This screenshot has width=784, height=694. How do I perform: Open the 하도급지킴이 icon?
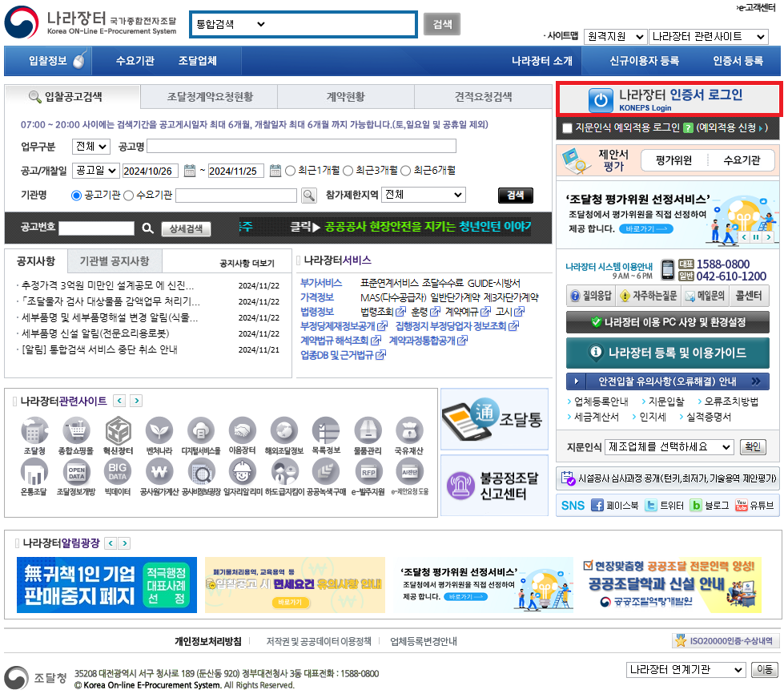tap(284, 472)
